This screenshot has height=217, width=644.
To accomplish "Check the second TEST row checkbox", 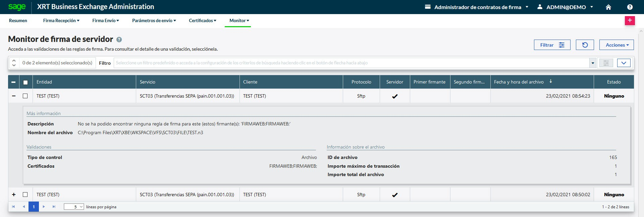I will pos(25,195).
